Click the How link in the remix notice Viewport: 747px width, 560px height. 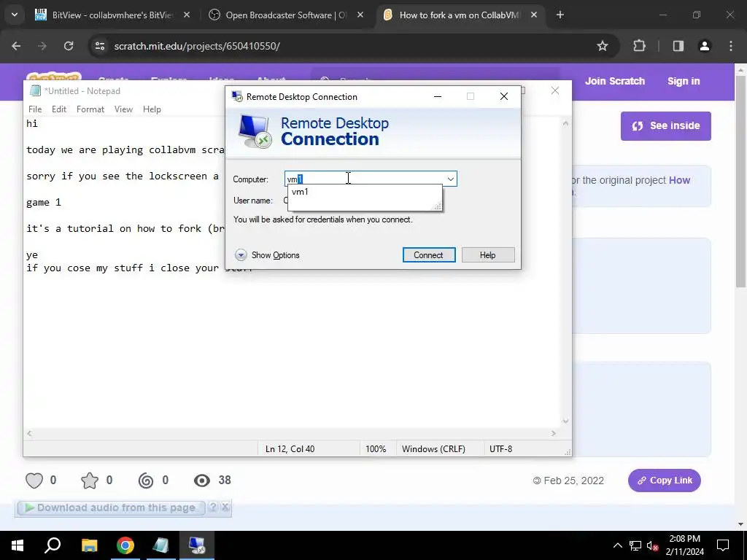(x=680, y=180)
